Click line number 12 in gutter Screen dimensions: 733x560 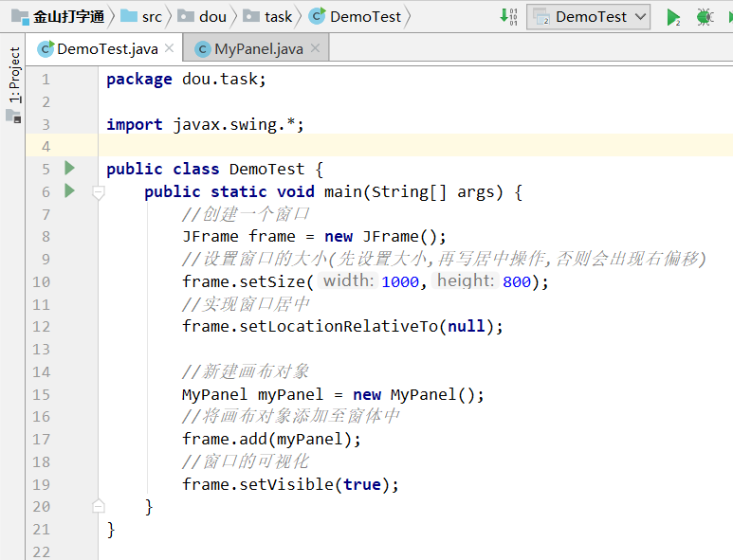[x=41, y=327]
